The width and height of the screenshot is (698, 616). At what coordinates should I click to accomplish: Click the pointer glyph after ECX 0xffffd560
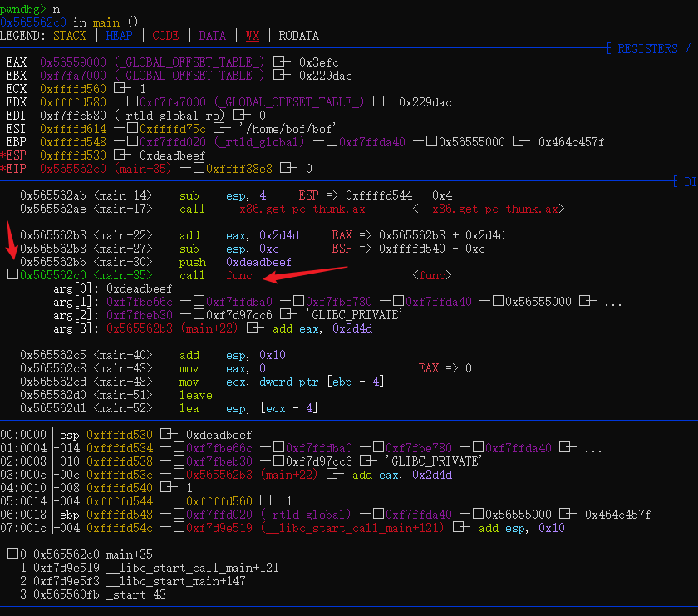pyautogui.click(x=120, y=89)
